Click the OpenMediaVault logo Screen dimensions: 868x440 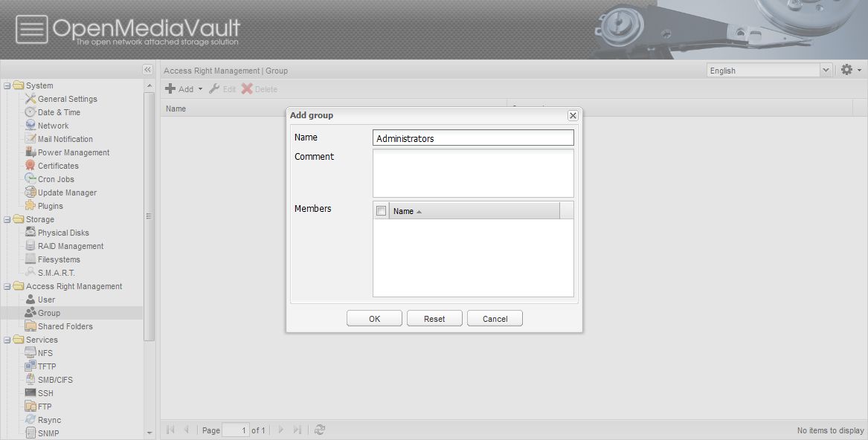pyautogui.click(x=128, y=29)
